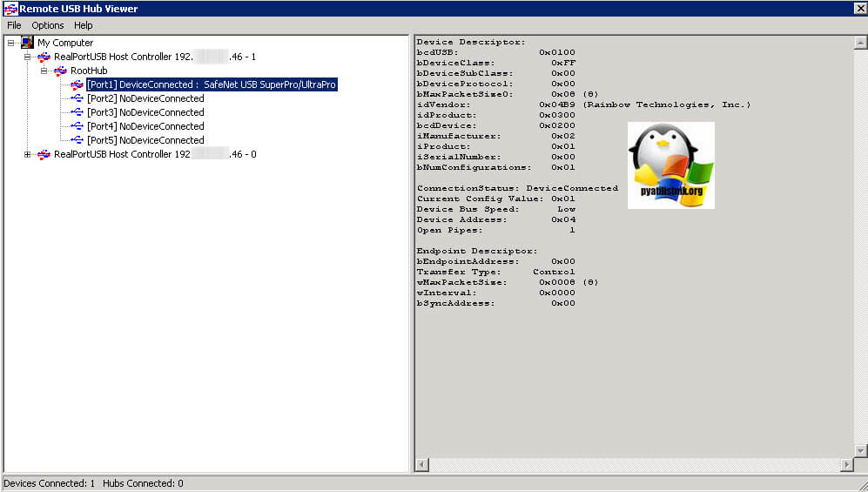The height and width of the screenshot is (492, 868).
Task: Open the Help menu
Action: [x=83, y=25]
